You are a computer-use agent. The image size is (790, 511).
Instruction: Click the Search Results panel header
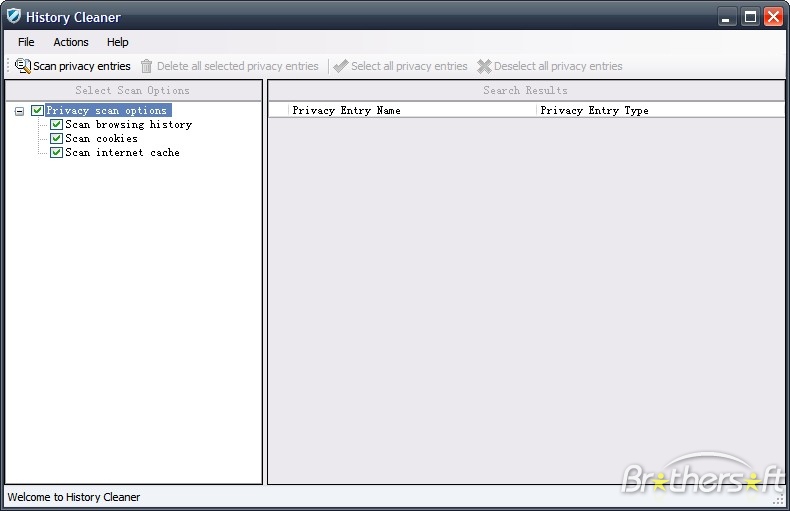[x=526, y=91]
